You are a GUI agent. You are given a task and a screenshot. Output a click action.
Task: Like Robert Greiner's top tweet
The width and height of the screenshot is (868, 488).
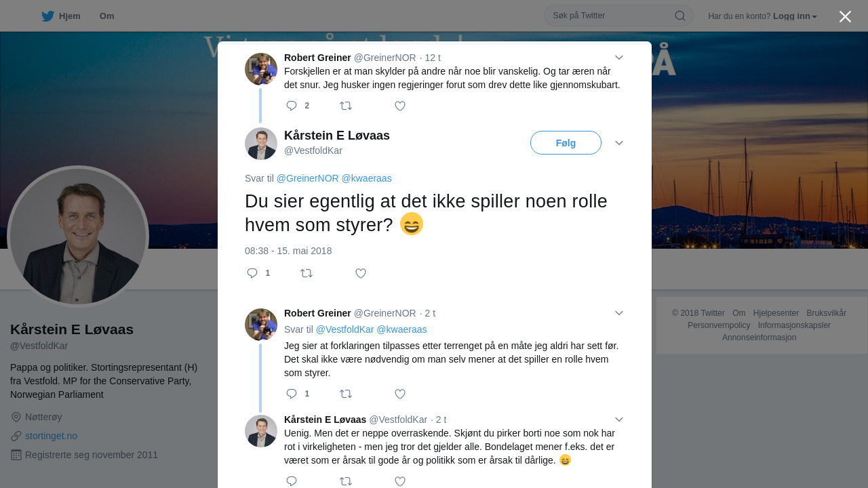point(400,106)
